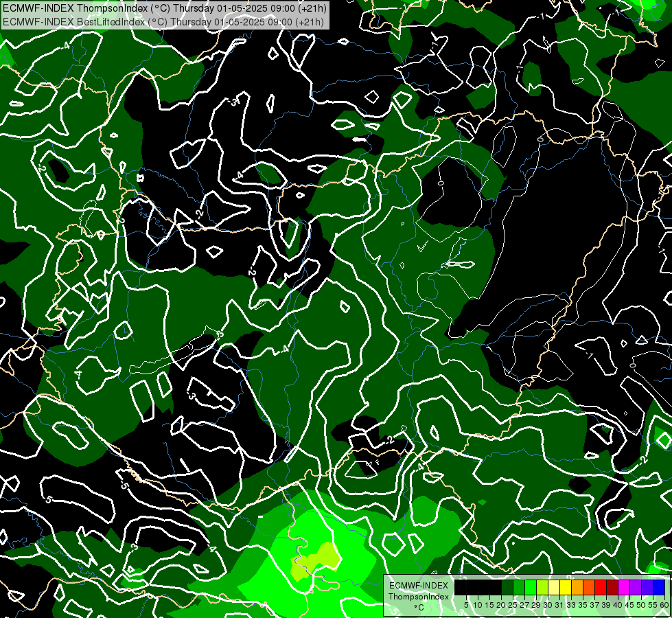Screen dimensions: 672x618
Task: Click the ECMWF-INDEX label in the legend
Action: [419, 586]
